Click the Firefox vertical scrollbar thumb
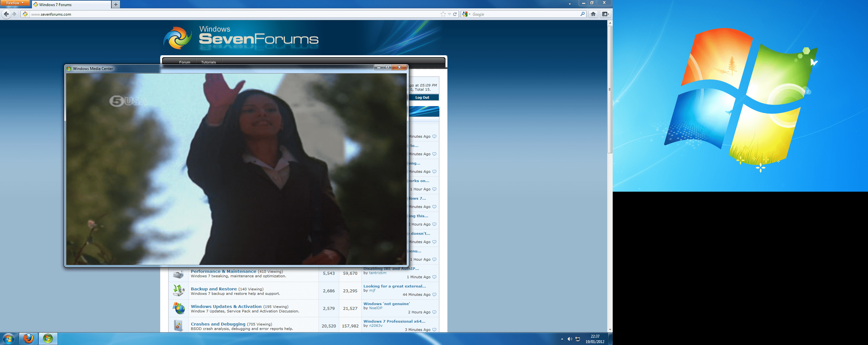Image resolution: width=868 pixels, height=345 pixels. point(610,89)
